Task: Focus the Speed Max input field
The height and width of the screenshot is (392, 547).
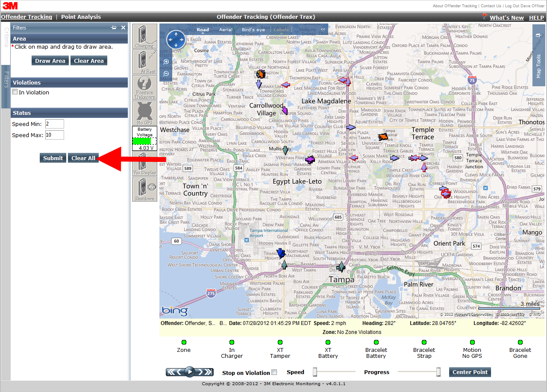Action: click(x=54, y=135)
